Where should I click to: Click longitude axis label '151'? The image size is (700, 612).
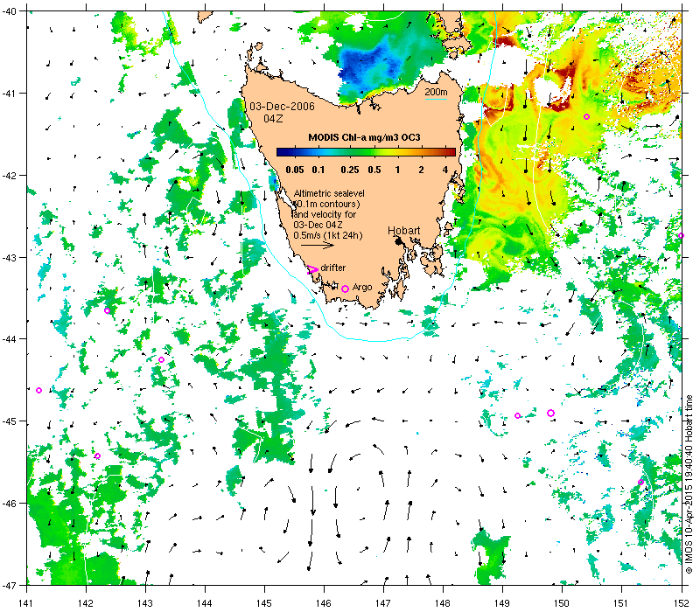(621, 603)
